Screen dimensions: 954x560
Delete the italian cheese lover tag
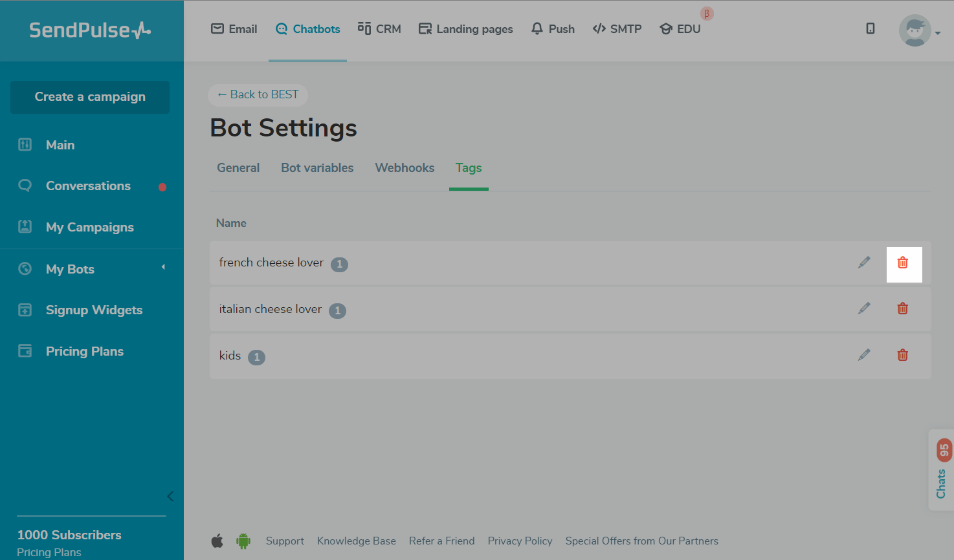click(x=903, y=309)
